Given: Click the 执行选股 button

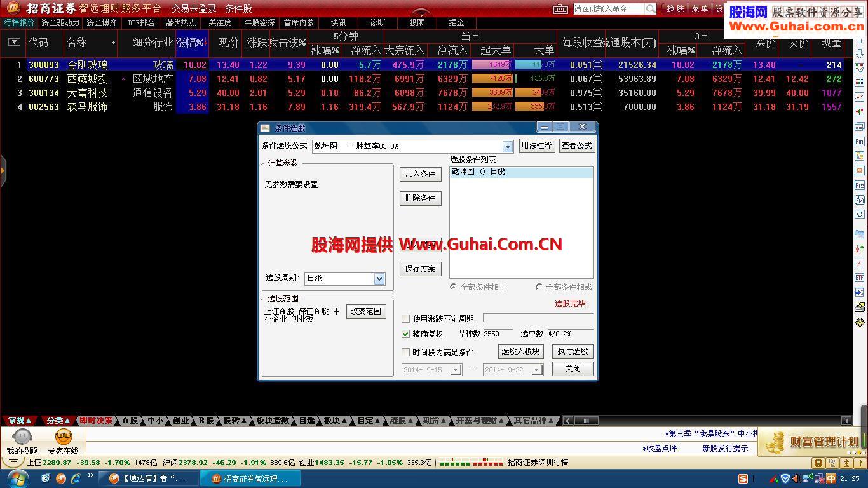Looking at the screenshot, I should 573,351.
